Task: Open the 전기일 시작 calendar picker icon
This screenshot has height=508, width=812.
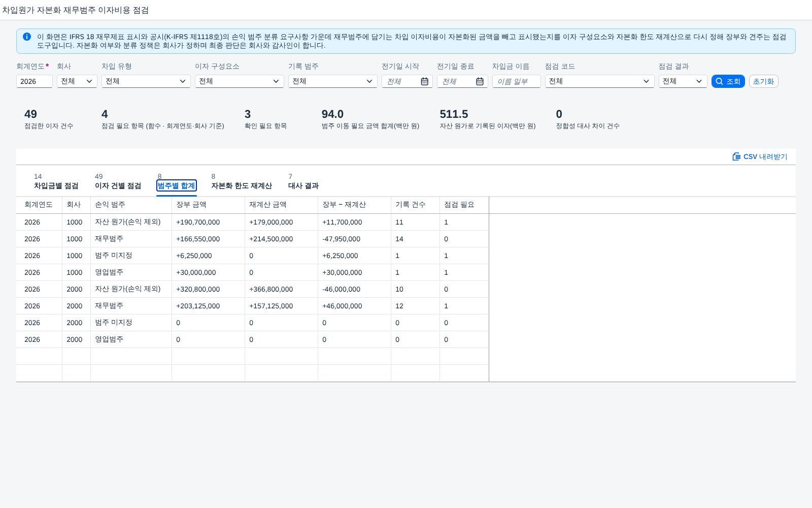Action: (x=425, y=81)
